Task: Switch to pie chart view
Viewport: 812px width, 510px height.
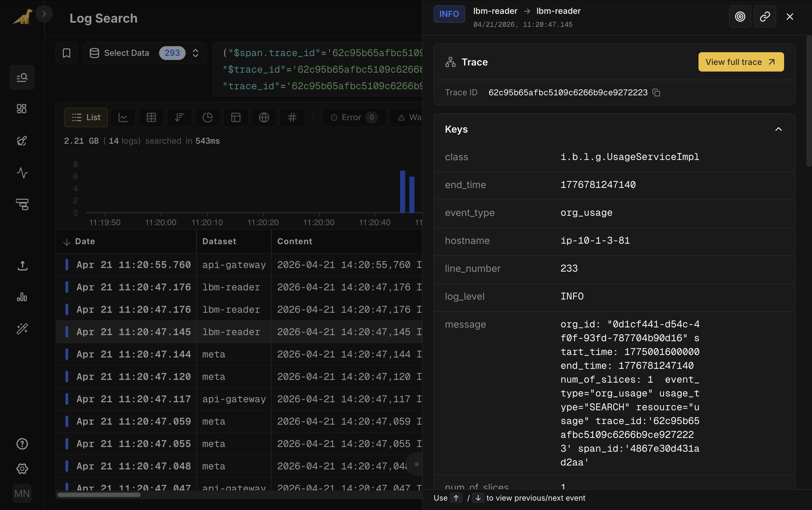Action: (x=207, y=117)
